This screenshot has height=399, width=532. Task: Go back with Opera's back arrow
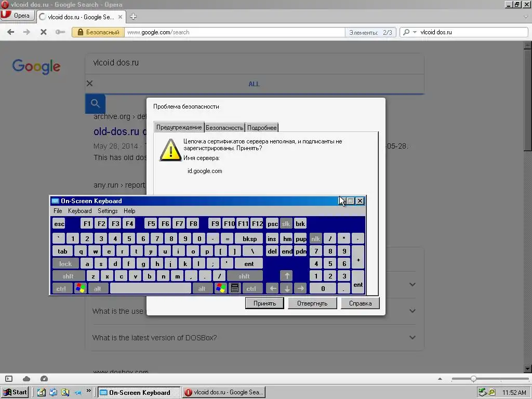11,32
